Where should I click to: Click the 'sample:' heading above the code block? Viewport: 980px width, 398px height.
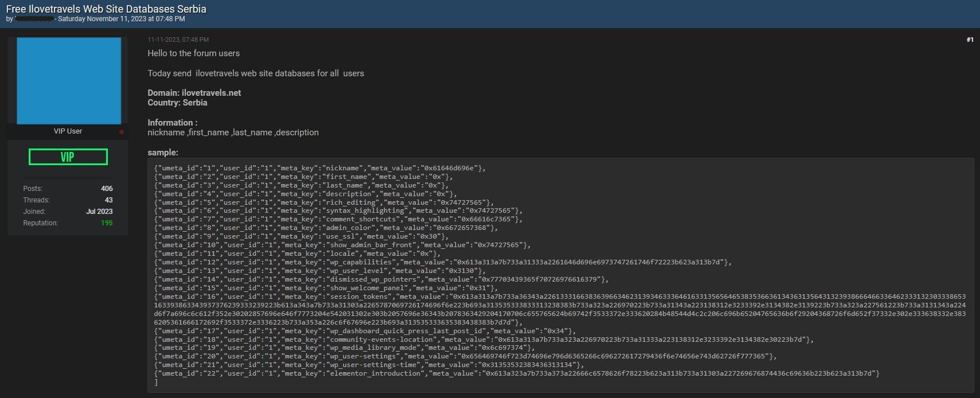(163, 153)
